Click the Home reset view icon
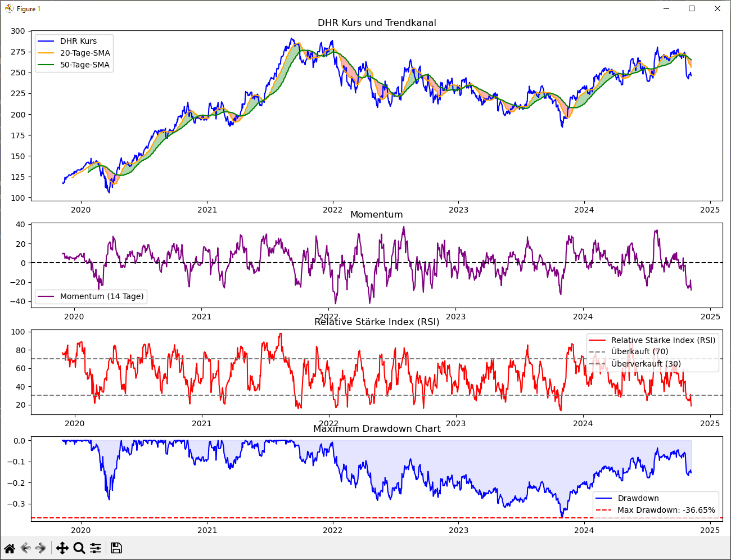 point(10,548)
